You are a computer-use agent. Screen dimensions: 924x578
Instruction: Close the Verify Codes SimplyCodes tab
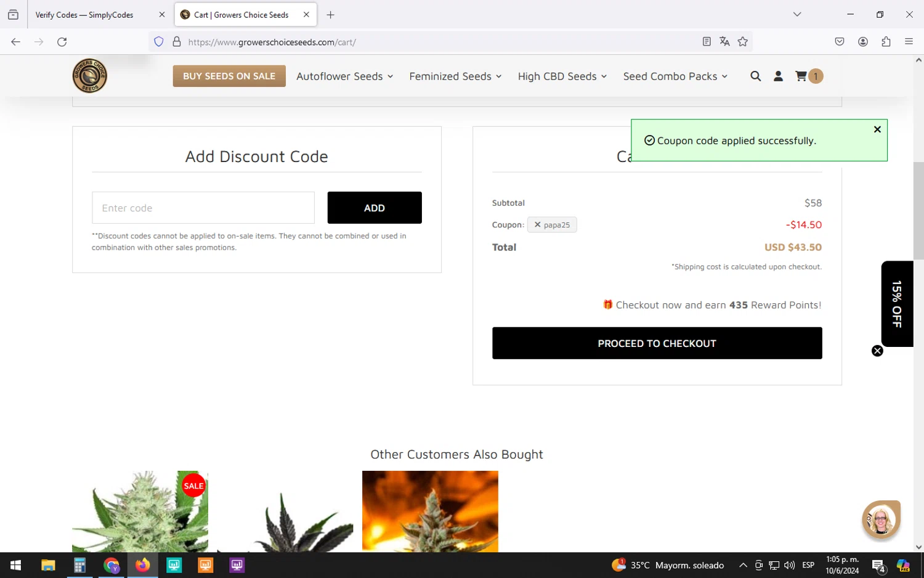click(x=162, y=15)
